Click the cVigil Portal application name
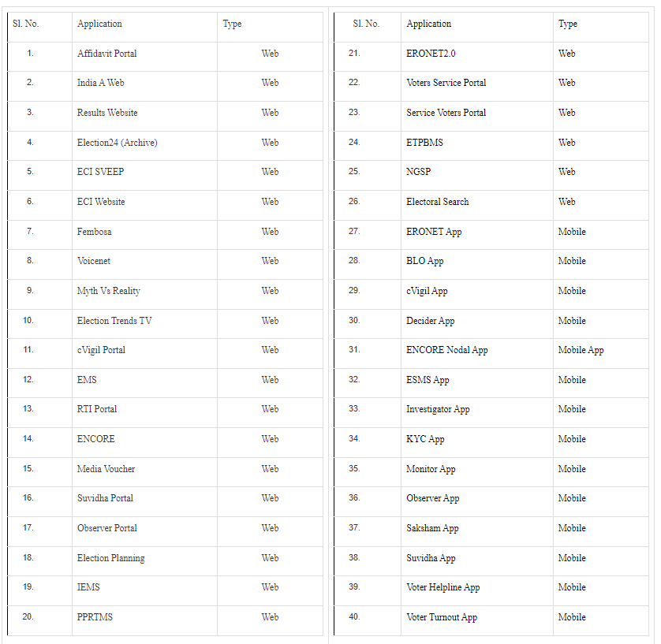The height and width of the screenshot is (644, 661). (x=101, y=350)
